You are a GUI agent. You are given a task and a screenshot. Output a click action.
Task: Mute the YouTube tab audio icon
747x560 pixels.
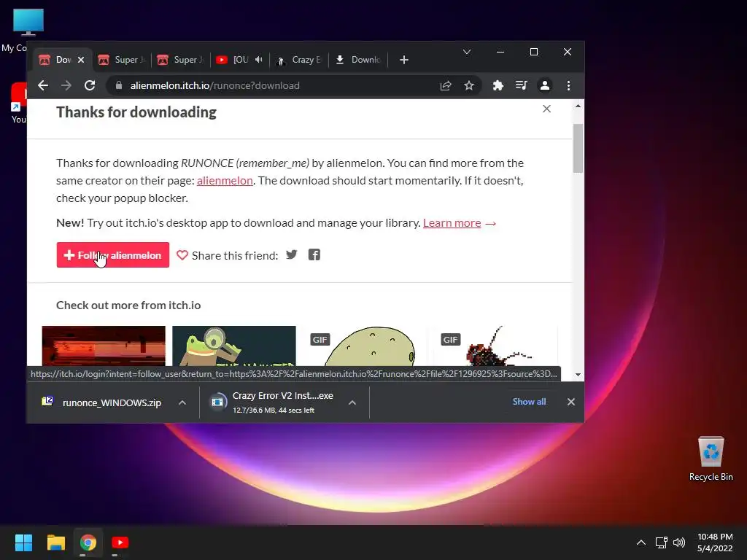coord(259,60)
